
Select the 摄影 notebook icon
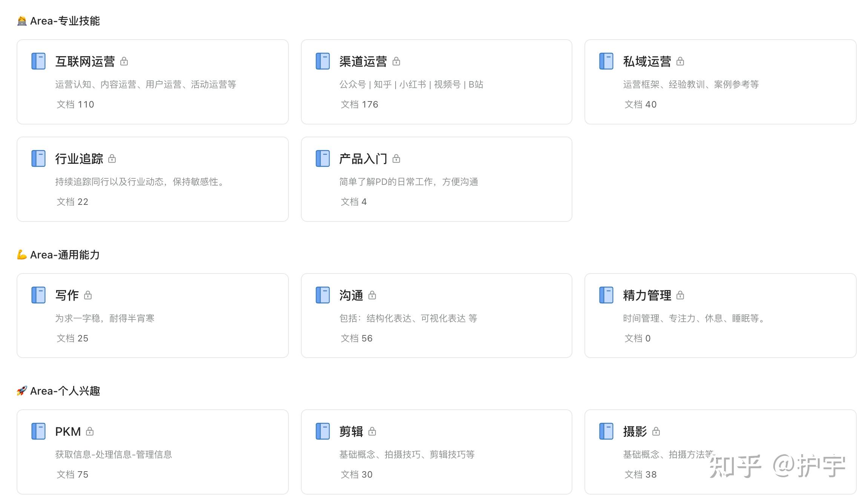(606, 431)
